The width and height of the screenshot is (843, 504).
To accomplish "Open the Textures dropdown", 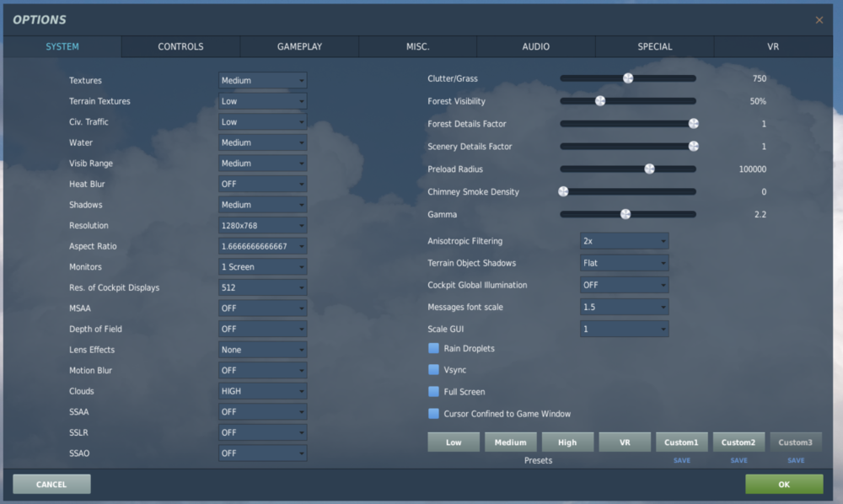I will [262, 80].
